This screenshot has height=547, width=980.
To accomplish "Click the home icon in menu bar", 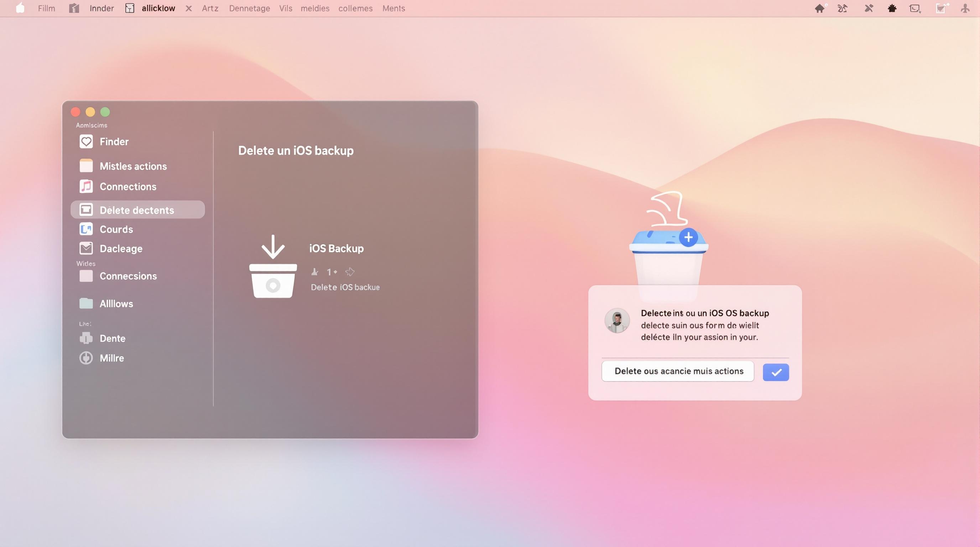I will 819,8.
